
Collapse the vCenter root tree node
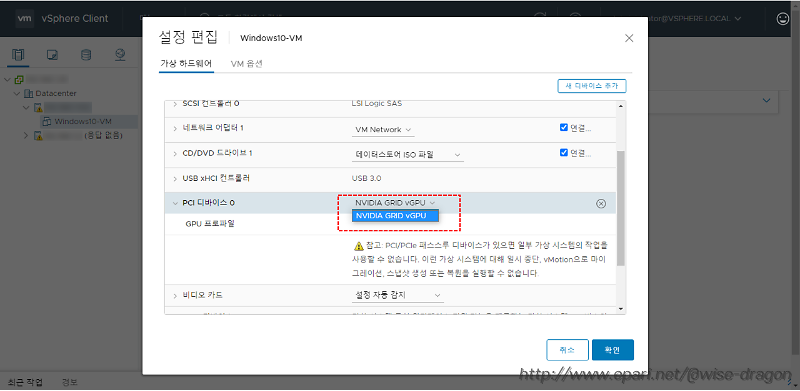pyautogui.click(x=8, y=80)
